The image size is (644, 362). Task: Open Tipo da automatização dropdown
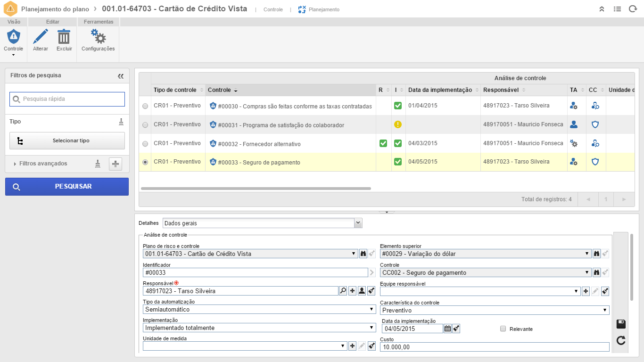click(x=259, y=310)
